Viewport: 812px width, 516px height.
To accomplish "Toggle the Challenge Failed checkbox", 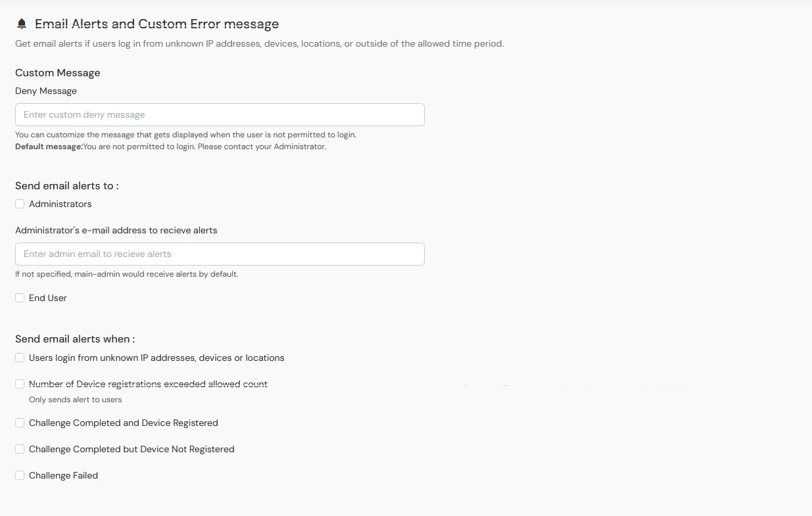I will tap(20, 475).
